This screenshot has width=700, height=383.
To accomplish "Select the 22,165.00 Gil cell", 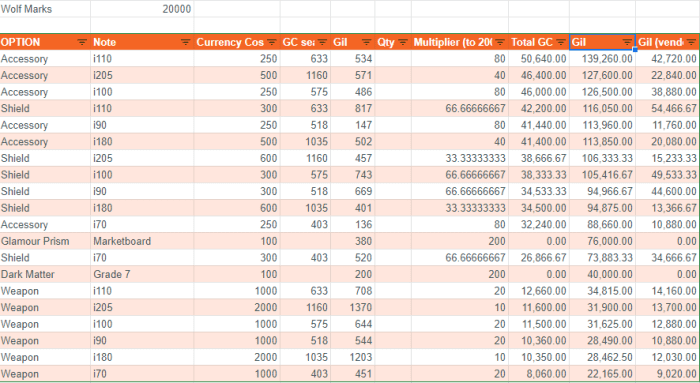I will 602,374.
